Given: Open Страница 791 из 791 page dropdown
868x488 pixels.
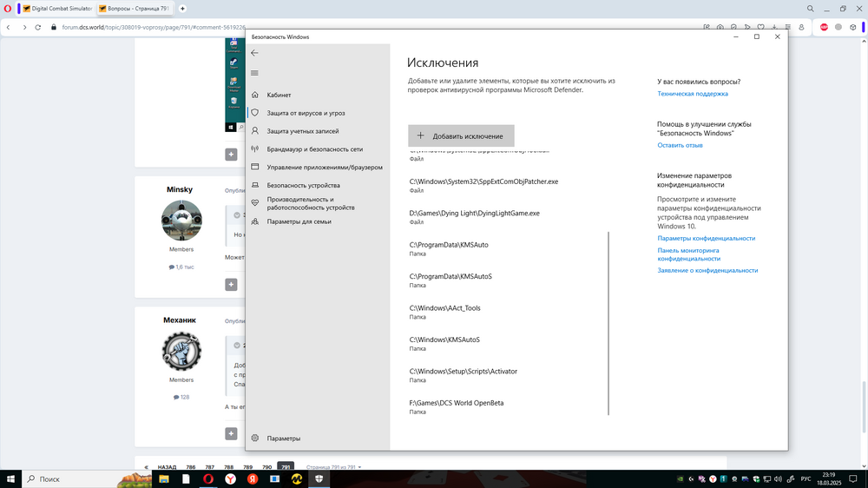Looking at the screenshot, I should [x=333, y=467].
